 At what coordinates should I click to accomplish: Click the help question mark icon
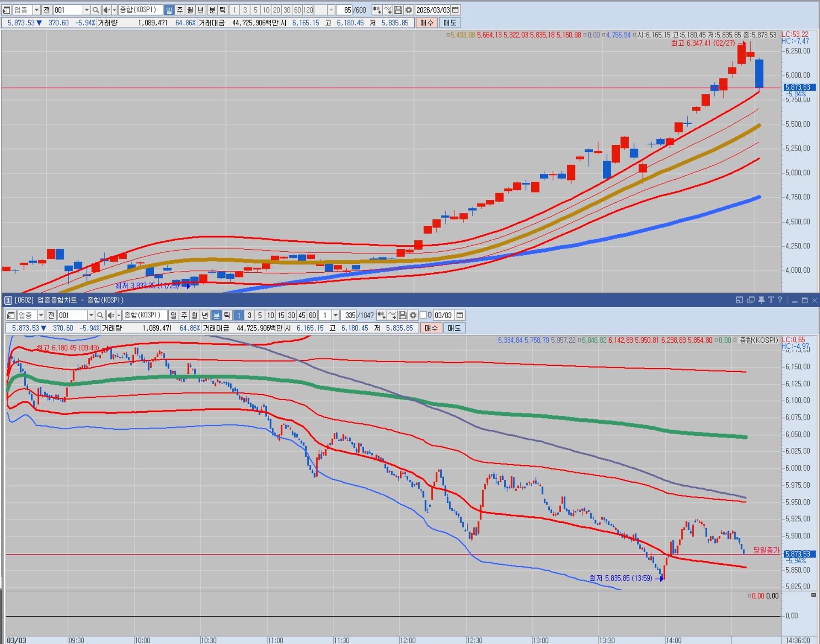click(780, 300)
